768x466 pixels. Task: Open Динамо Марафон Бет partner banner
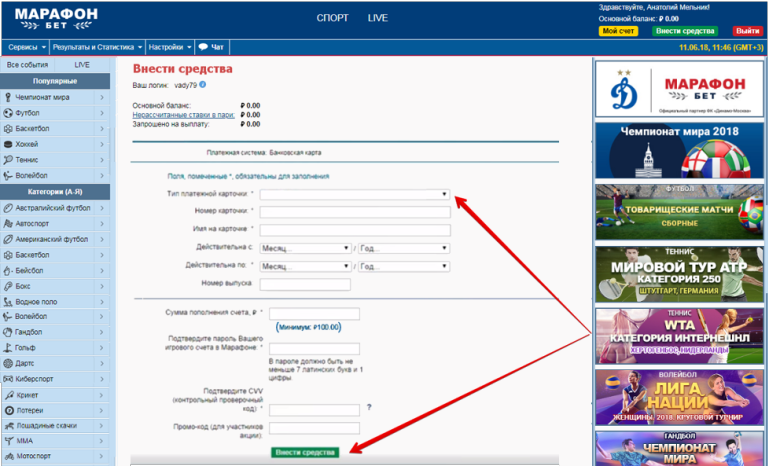point(679,89)
